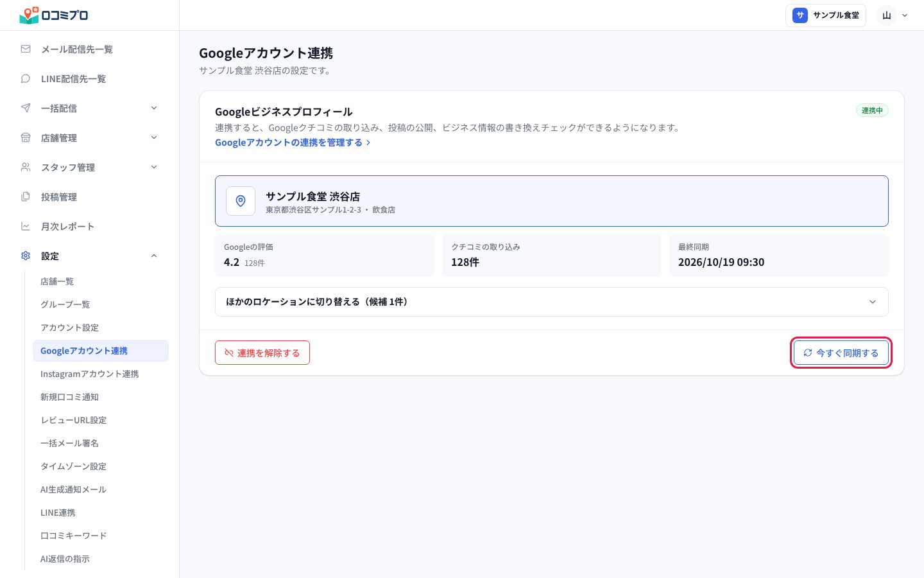Open AI返信の指示 settings

pyautogui.click(x=101, y=559)
